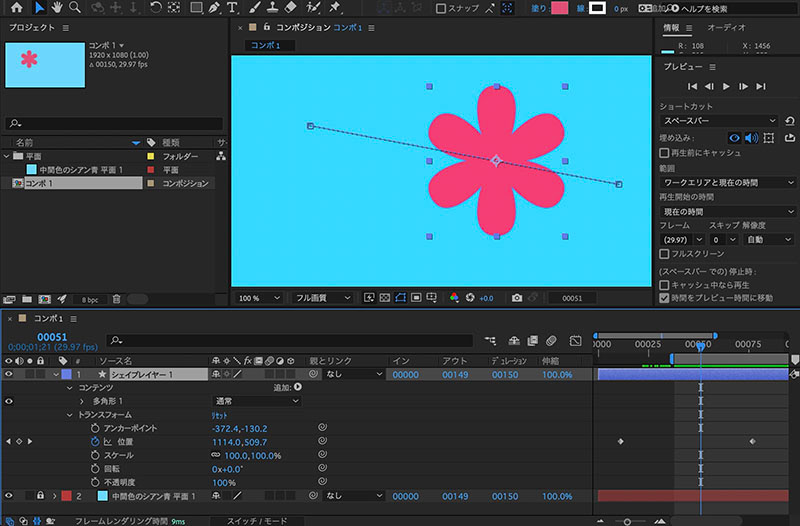Enable the フルスクリーン checkbox
This screenshot has width=800, height=526.
click(664, 254)
